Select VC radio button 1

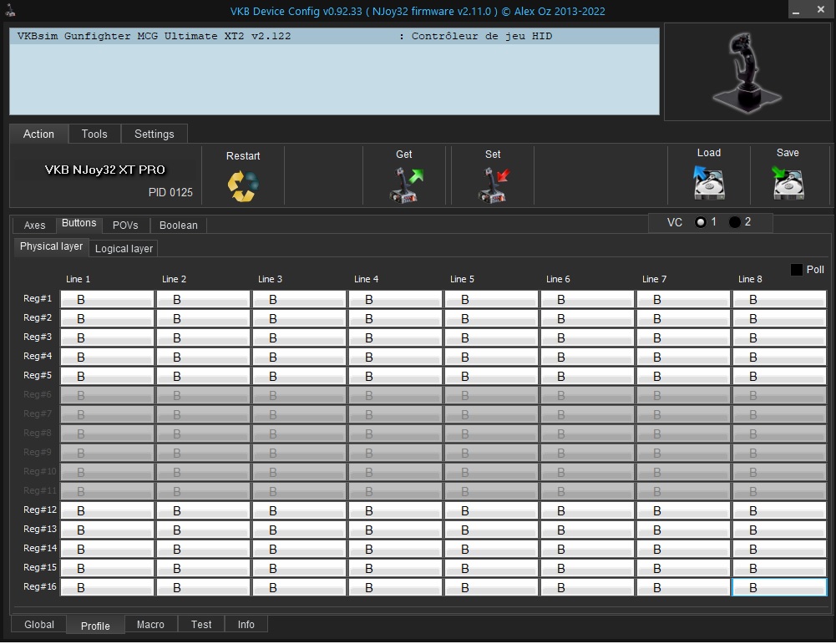click(701, 222)
